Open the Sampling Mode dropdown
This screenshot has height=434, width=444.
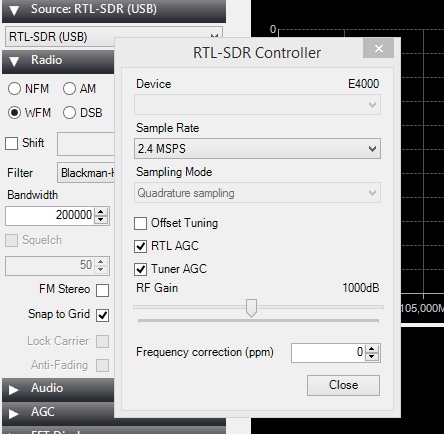(257, 193)
